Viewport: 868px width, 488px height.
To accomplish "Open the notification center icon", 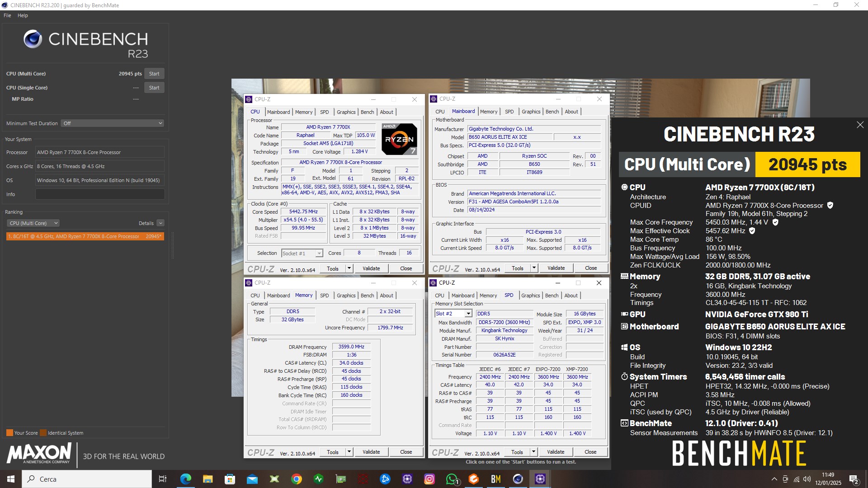I will tap(854, 479).
